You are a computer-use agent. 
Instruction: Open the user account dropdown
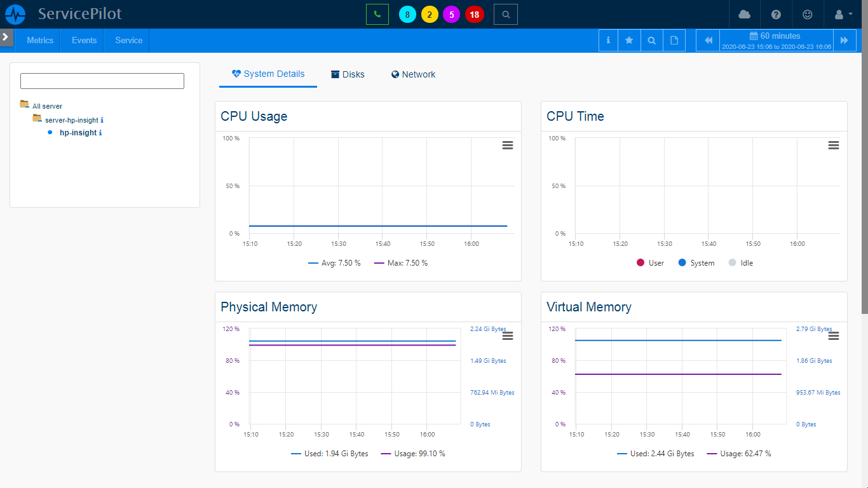pyautogui.click(x=842, y=14)
